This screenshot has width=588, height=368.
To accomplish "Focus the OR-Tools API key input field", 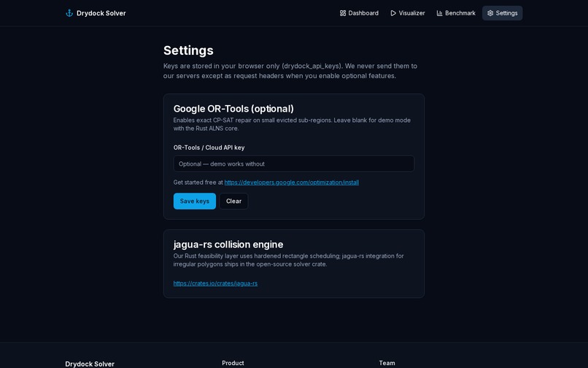I will click(x=293, y=164).
